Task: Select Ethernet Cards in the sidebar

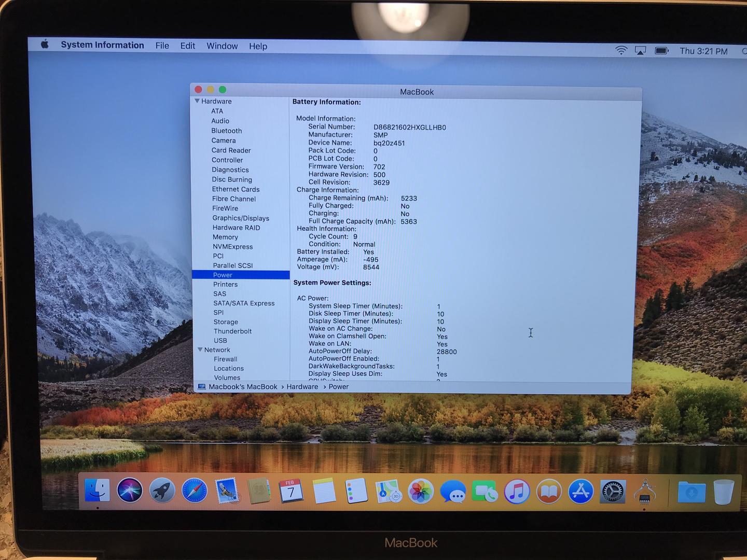Action: (x=236, y=189)
